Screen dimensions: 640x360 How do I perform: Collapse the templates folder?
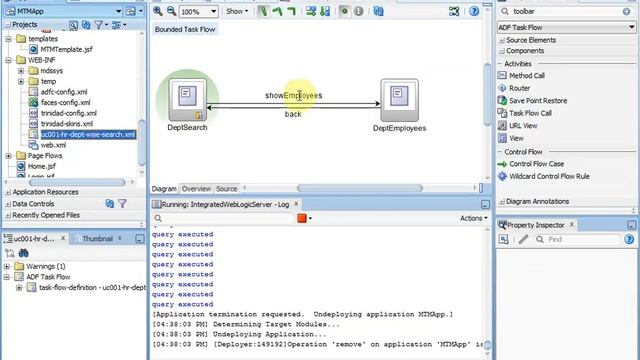tap(9, 39)
